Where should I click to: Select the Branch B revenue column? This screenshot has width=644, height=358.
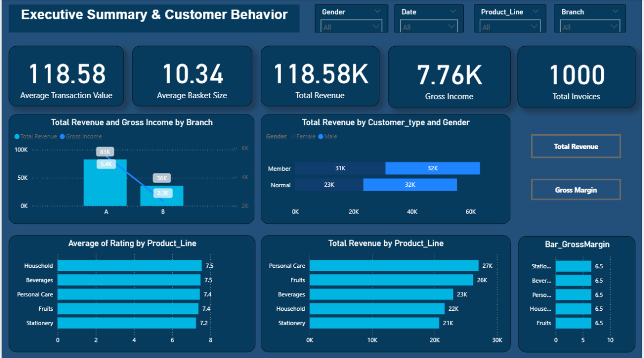[162, 197]
